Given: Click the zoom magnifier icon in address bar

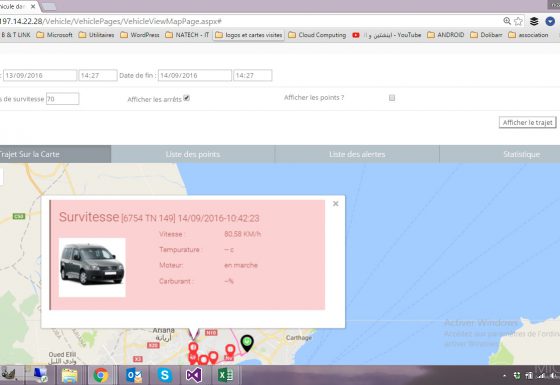Looking at the screenshot, I should tap(507, 21).
